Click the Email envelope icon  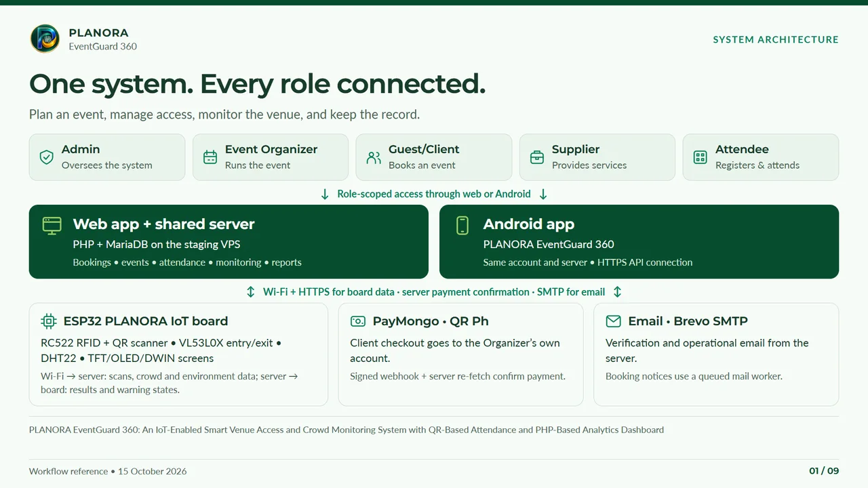(613, 321)
